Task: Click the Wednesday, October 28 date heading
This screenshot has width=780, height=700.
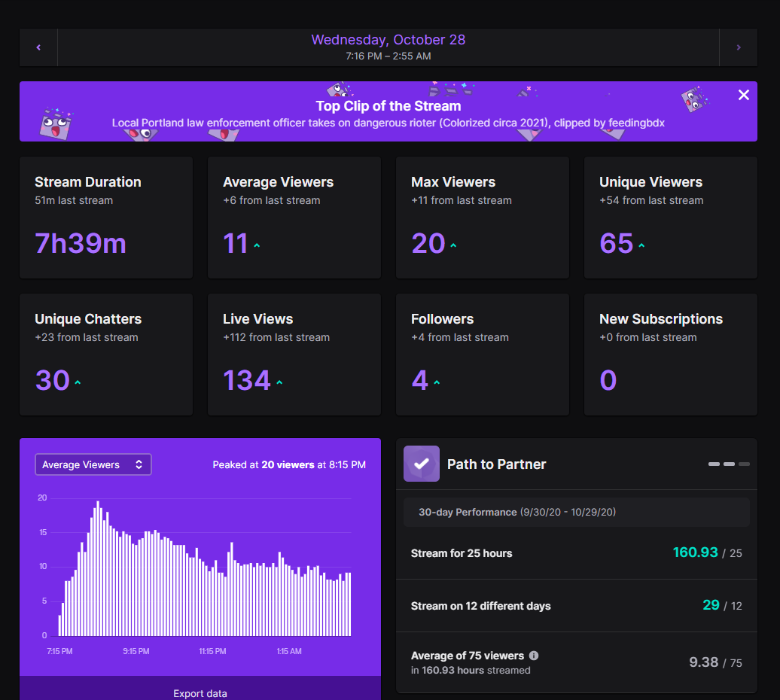Action: (x=388, y=40)
